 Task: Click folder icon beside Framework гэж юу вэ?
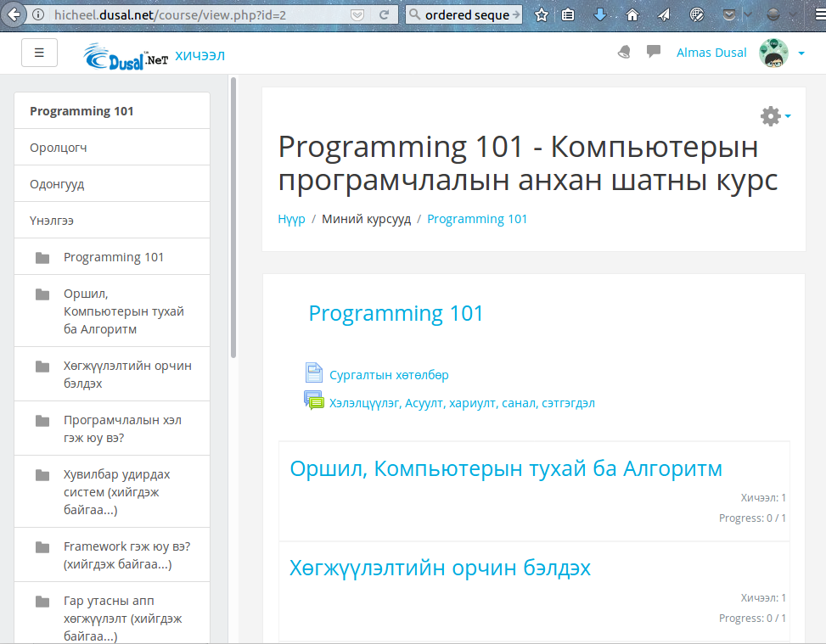click(42, 547)
